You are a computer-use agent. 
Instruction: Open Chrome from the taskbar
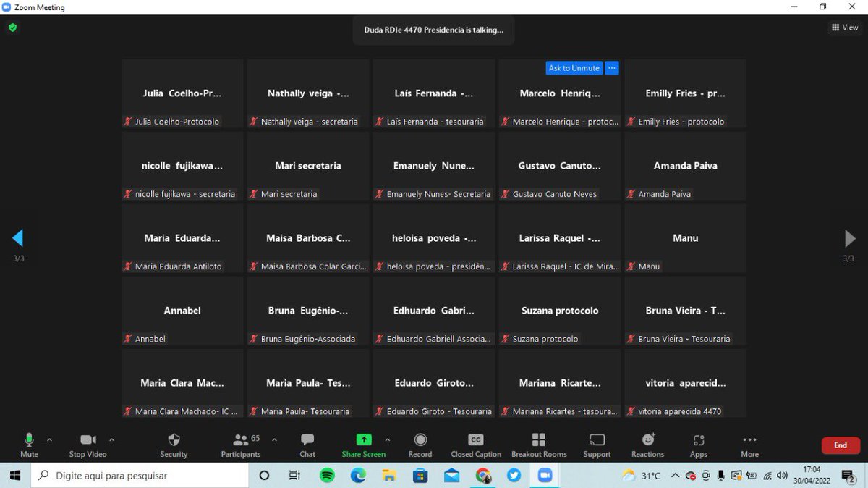(x=482, y=476)
